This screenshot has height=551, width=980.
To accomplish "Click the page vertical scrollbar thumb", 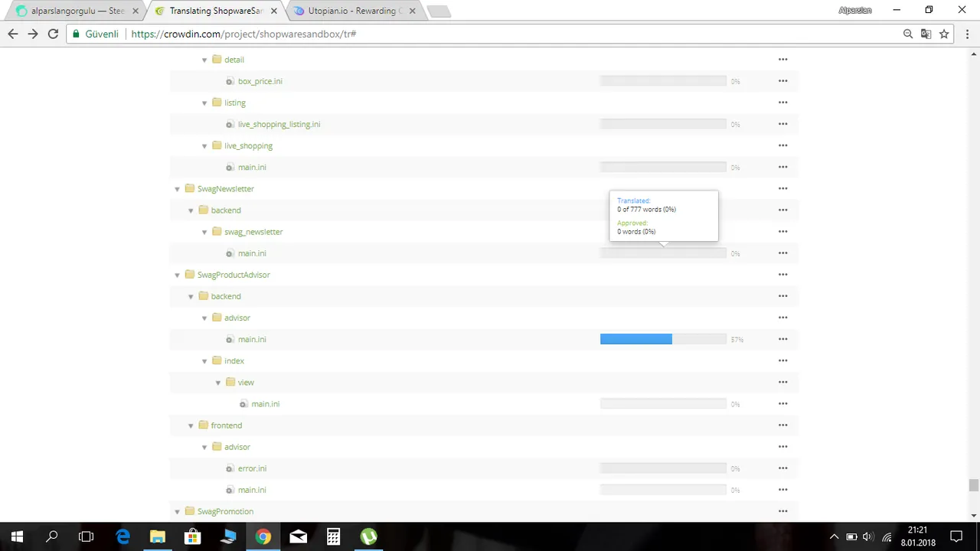I will point(973,485).
